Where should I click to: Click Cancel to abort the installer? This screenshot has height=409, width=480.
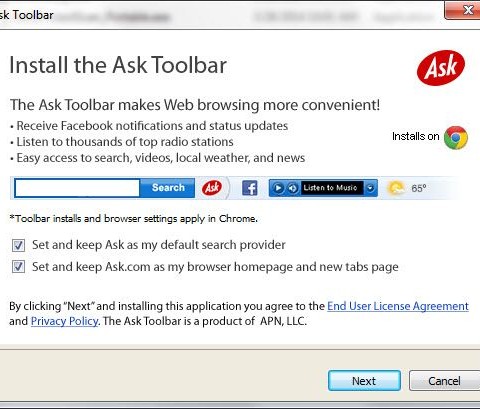444,381
